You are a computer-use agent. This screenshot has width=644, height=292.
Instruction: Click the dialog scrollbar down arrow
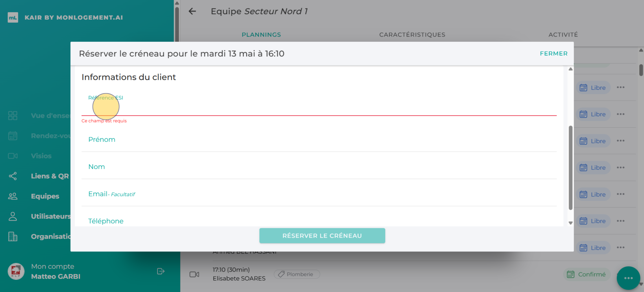[x=571, y=223]
